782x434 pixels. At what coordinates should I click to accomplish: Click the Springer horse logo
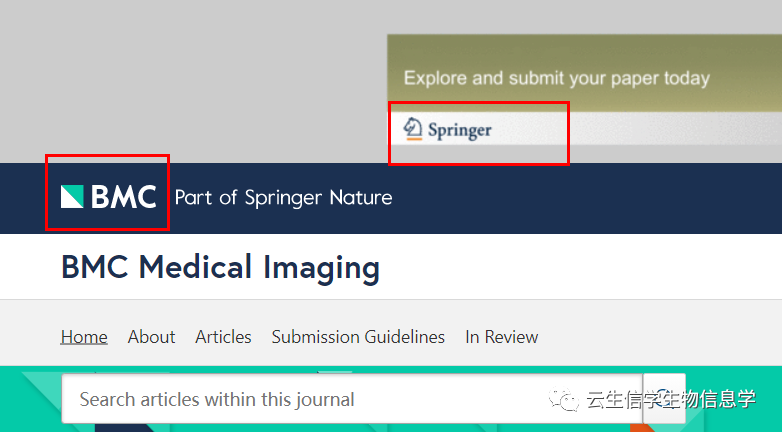(x=413, y=128)
